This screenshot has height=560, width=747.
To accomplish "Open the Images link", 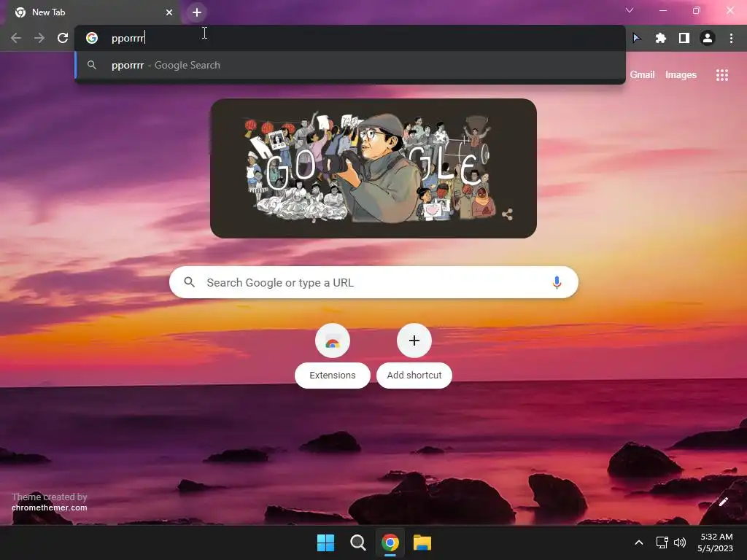I will pos(681,75).
